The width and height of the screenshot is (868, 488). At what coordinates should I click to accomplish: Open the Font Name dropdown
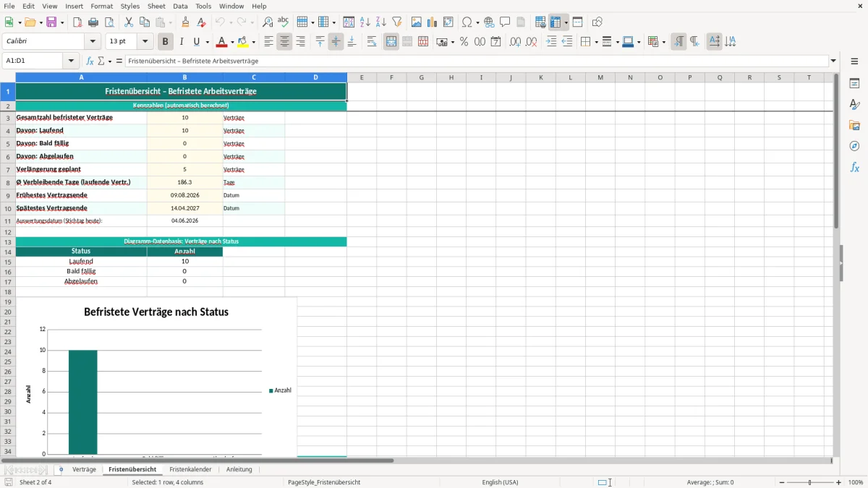(93, 42)
